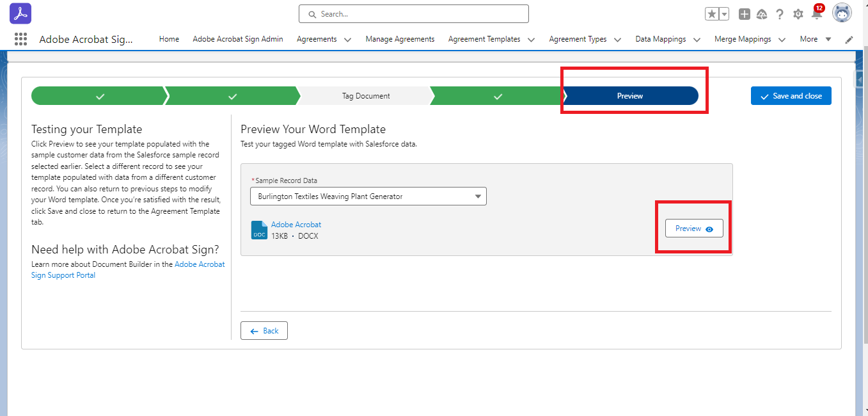
Task: Open the Trailhead guidance center icon
Action: coord(761,14)
